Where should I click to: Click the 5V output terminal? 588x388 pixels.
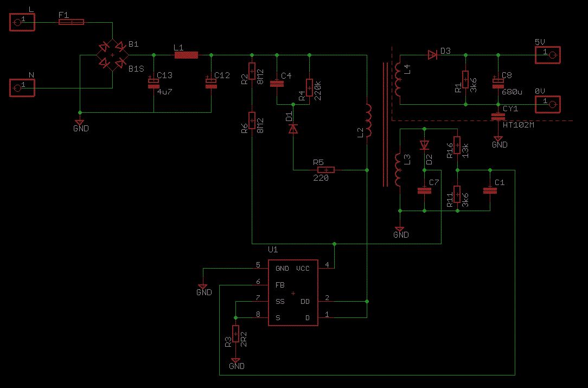point(548,55)
